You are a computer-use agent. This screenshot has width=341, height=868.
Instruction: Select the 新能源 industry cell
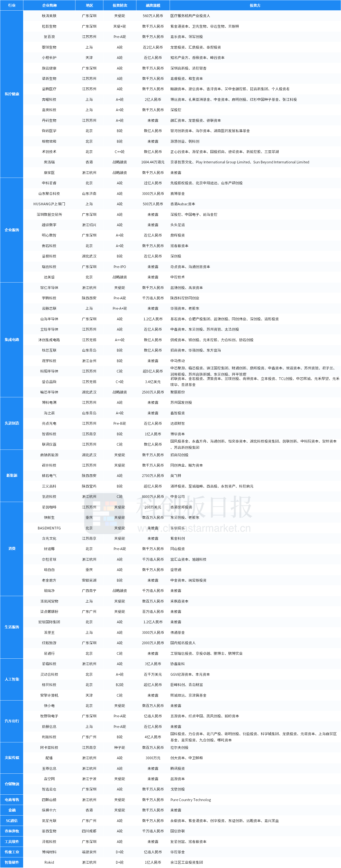click(12, 476)
